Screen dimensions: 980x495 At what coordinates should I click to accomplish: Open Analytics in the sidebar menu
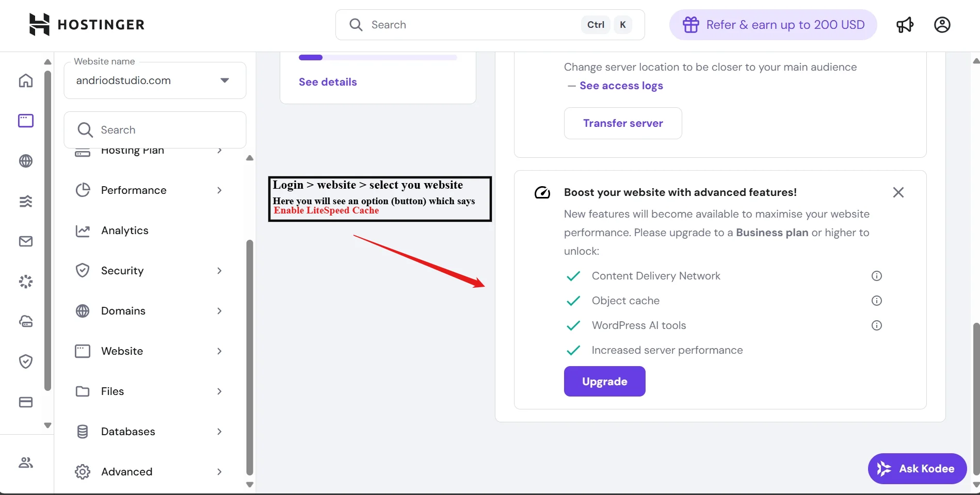point(125,230)
